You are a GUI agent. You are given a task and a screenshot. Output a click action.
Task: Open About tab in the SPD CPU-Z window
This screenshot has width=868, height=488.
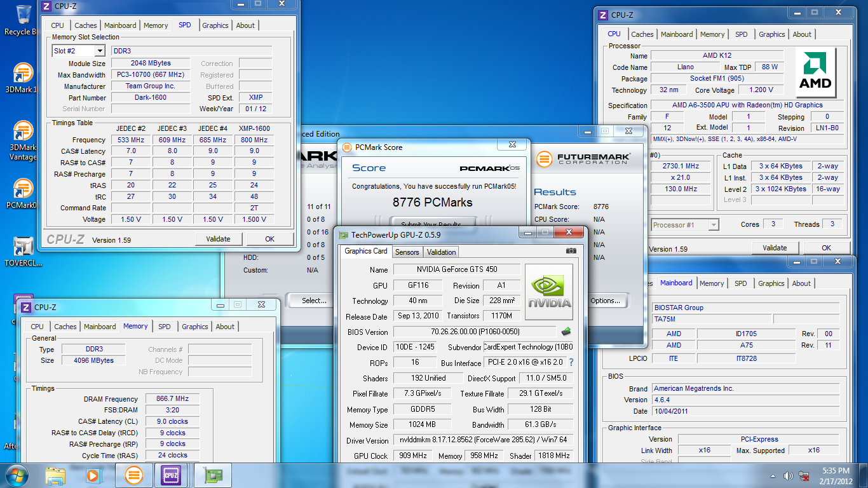point(245,25)
